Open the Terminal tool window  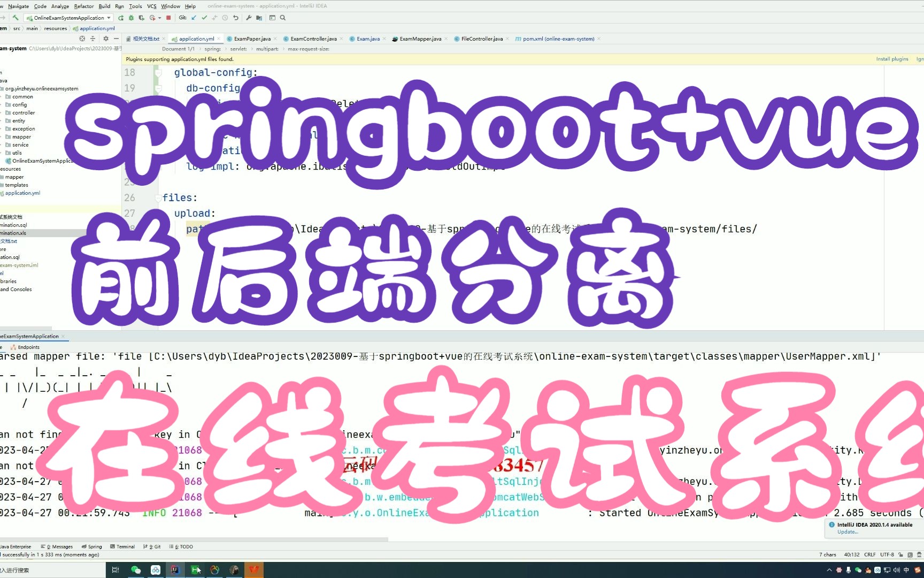click(123, 546)
